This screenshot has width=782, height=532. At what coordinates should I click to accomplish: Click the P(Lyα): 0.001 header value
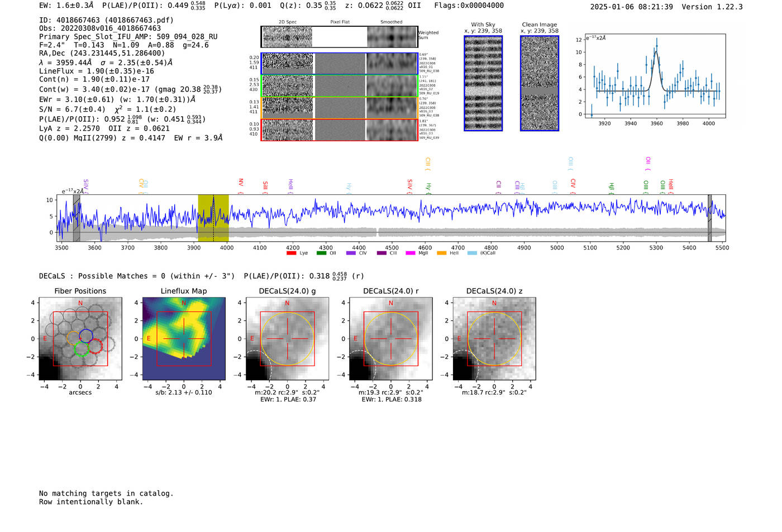(243, 6)
